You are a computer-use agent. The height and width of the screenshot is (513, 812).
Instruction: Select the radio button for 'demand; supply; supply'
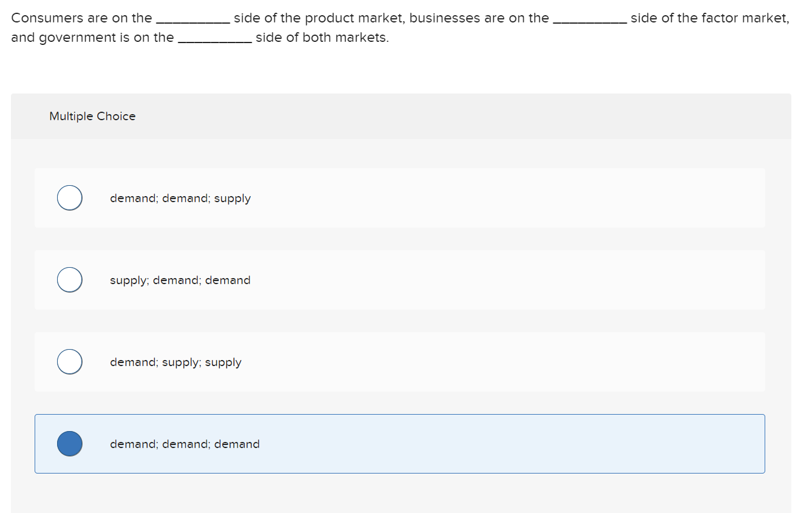click(x=69, y=361)
